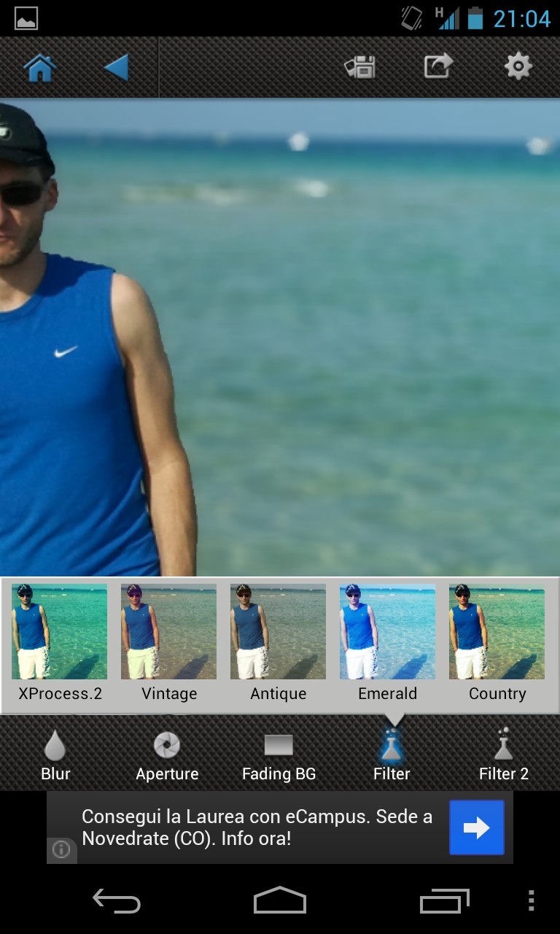Open the Filter 2 flask menu
Screen dimensions: 560x934
point(503,754)
